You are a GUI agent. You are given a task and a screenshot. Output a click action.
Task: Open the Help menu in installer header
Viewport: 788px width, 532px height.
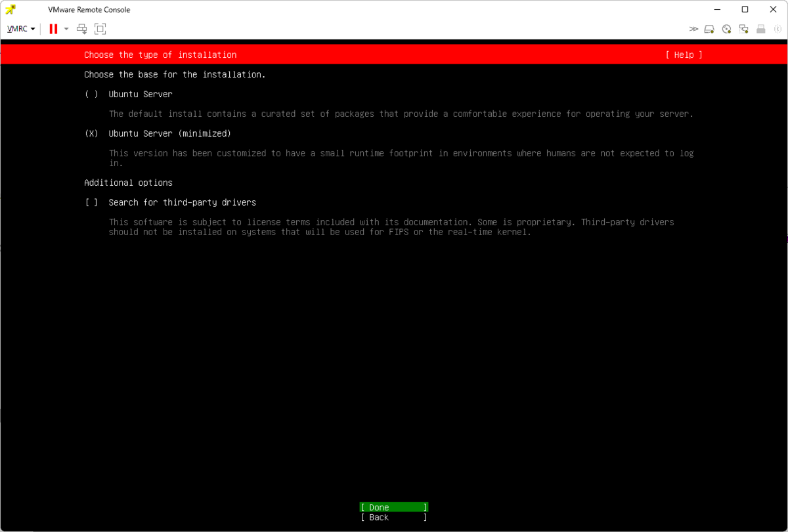684,55
